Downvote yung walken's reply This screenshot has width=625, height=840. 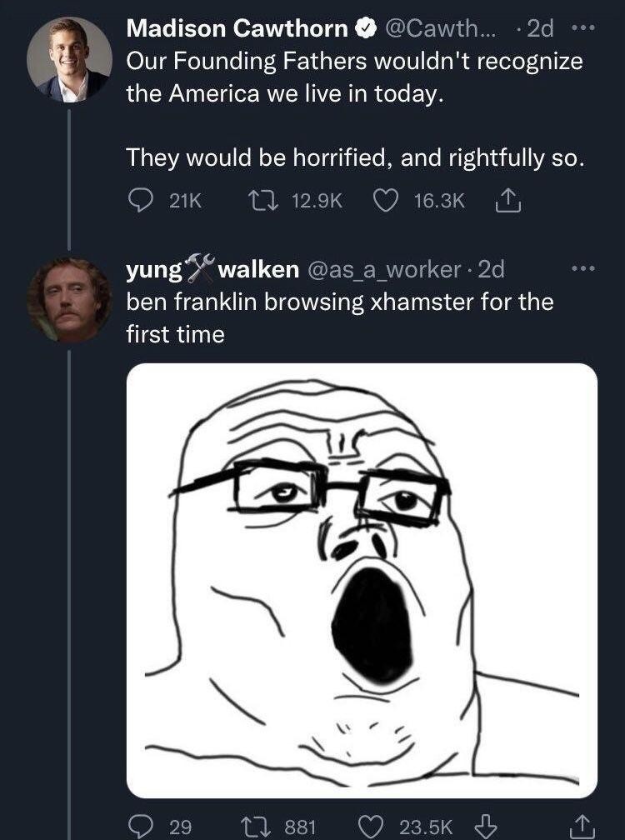click(x=484, y=826)
